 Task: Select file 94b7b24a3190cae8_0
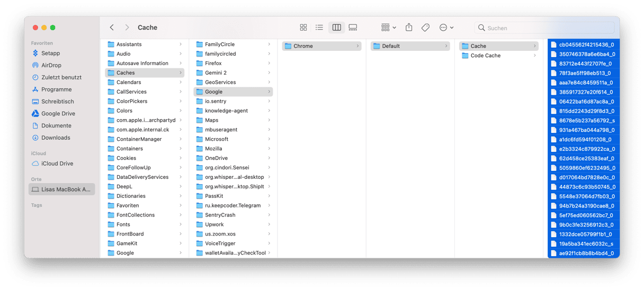click(584, 206)
